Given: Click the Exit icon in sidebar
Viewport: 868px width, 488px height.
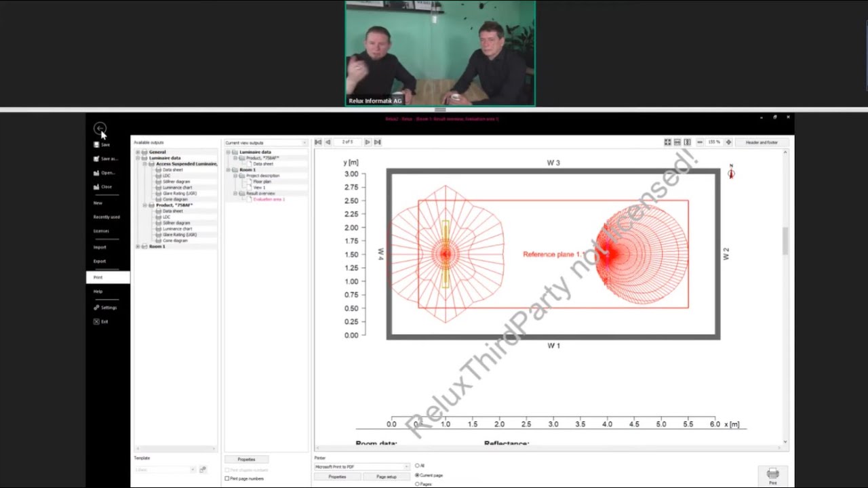Looking at the screenshot, I should pos(96,321).
